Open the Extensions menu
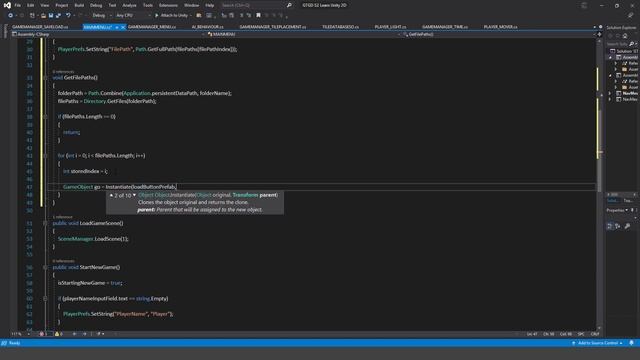This screenshot has height=360, width=640. coord(168,5)
